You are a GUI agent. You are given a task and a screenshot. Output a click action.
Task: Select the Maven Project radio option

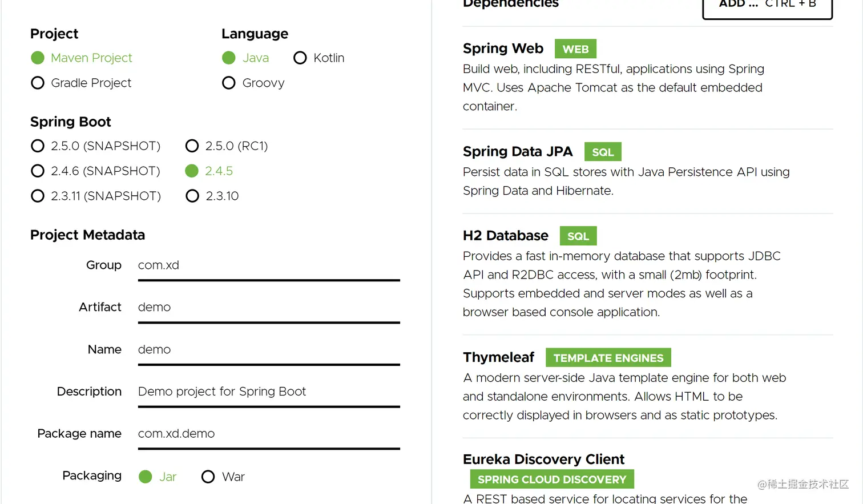tap(38, 58)
